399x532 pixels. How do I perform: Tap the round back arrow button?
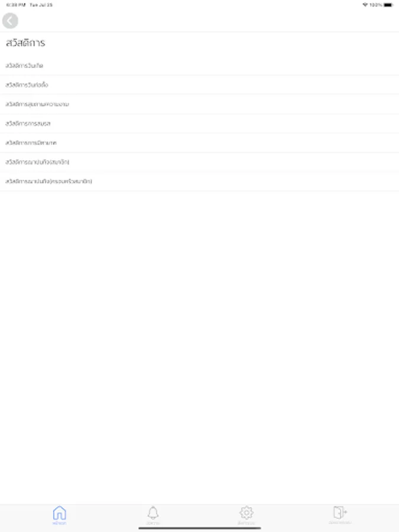(x=10, y=21)
